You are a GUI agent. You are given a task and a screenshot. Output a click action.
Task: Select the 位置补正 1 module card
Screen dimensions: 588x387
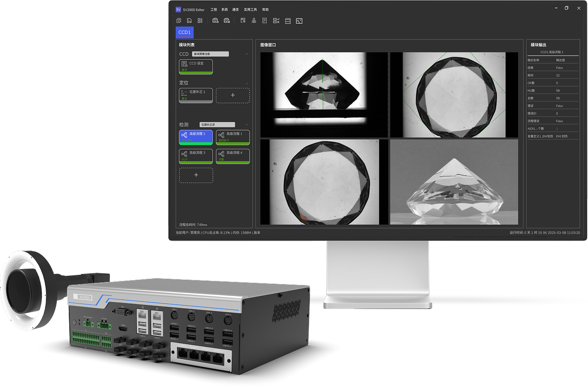pos(196,95)
